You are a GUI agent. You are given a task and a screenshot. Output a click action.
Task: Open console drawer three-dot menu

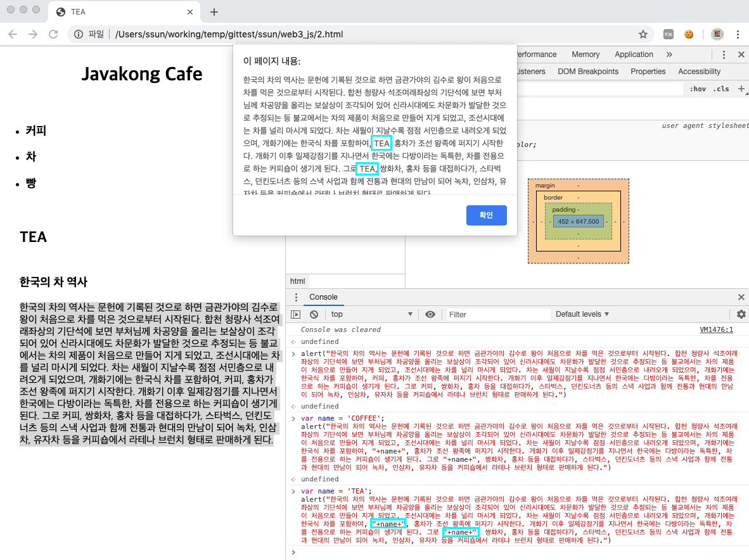pyautogui.click(x=296, y=297)
